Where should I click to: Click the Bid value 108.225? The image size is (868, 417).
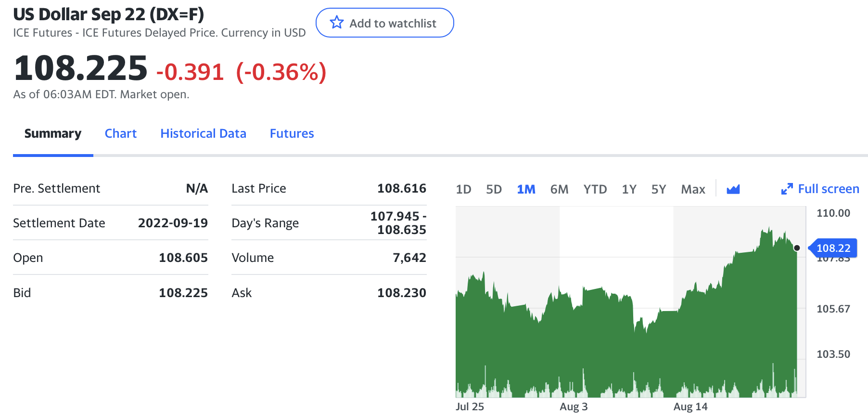pyautogui.click(x=183, y=293)
